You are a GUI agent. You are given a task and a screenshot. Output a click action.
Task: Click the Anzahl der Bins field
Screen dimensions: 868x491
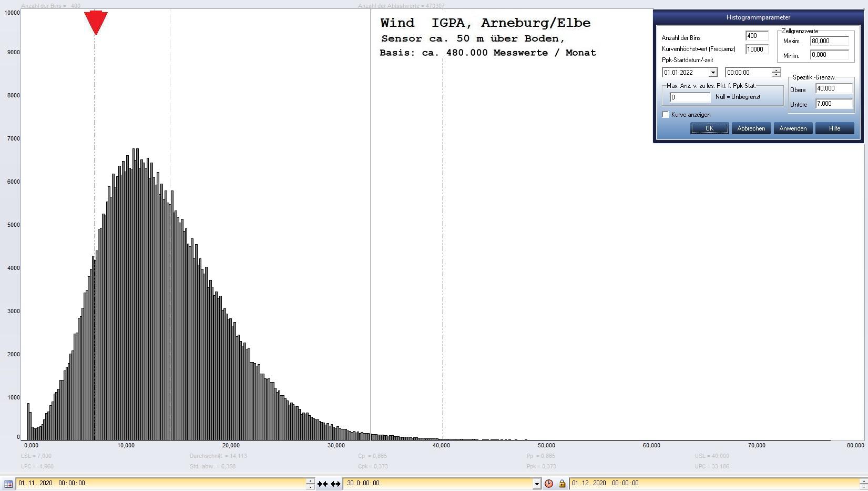pos(757,36)
